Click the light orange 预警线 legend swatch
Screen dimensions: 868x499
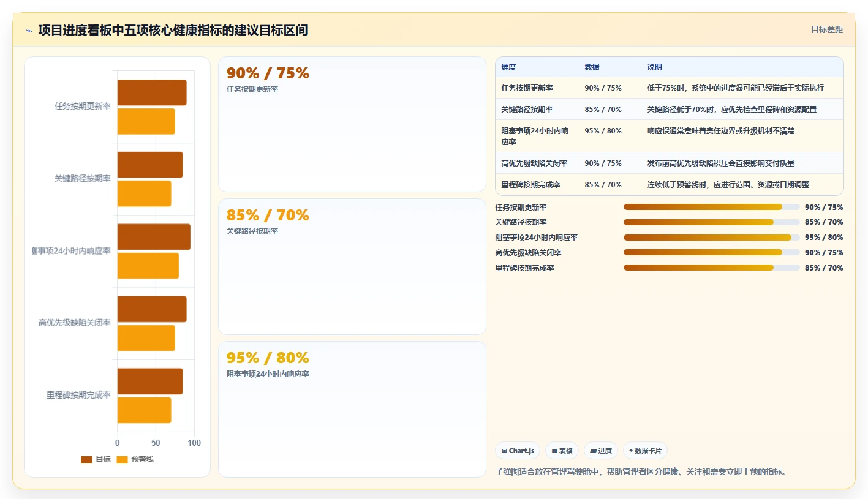point(122,460)
